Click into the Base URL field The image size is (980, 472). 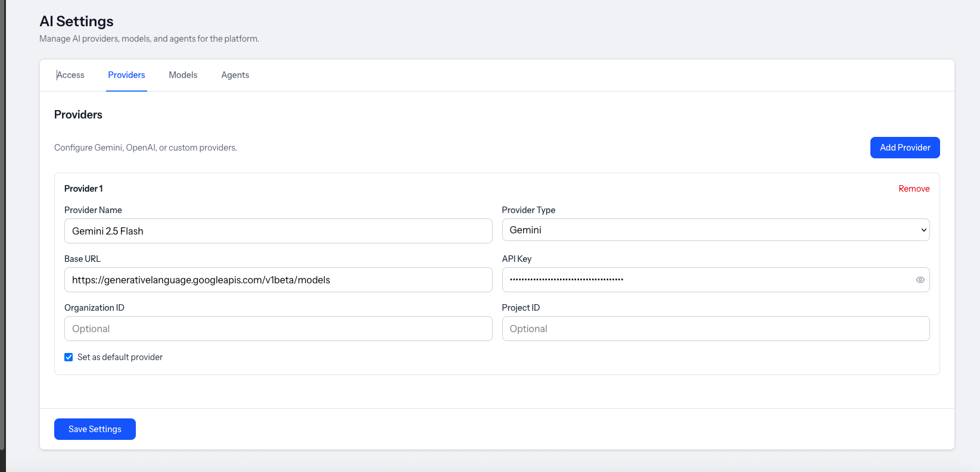(x=278, y=280)
